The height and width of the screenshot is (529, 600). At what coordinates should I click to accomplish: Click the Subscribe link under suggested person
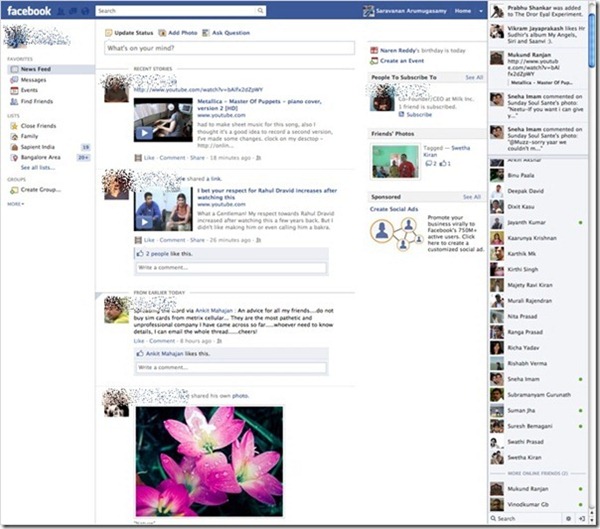coord(418,114)
